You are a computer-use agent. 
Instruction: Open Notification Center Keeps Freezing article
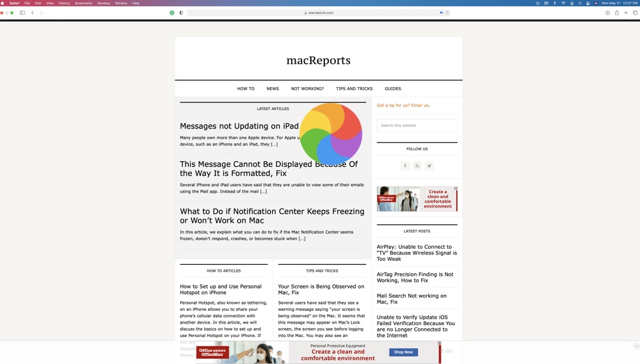[x=272, y=216]
